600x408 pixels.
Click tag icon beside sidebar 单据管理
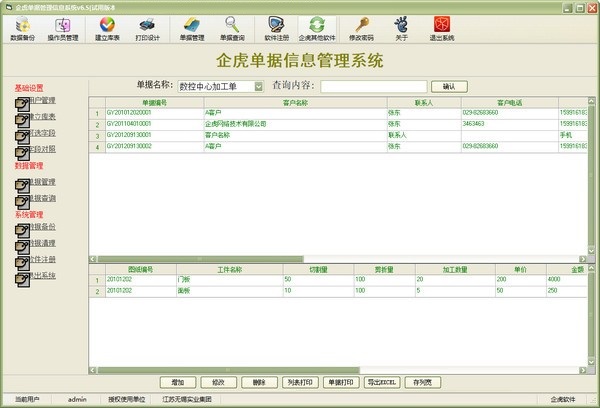(23, 186)
